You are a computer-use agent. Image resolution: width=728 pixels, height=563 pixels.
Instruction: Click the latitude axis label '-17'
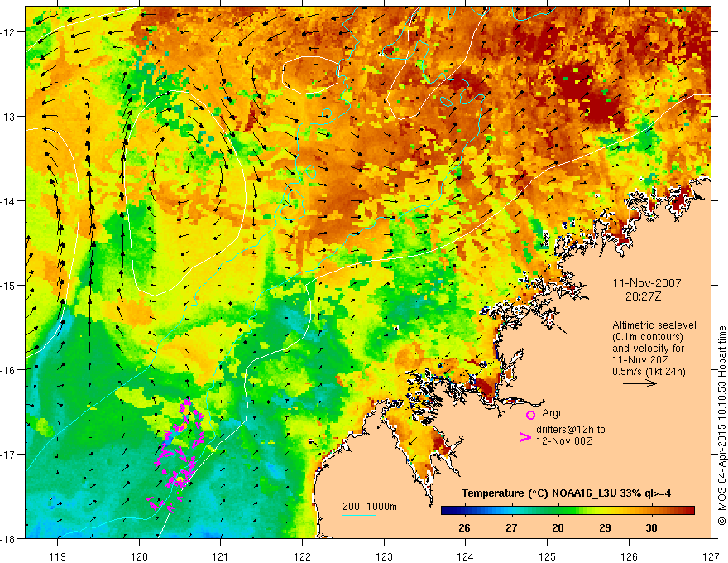click(x=8, y=454)
